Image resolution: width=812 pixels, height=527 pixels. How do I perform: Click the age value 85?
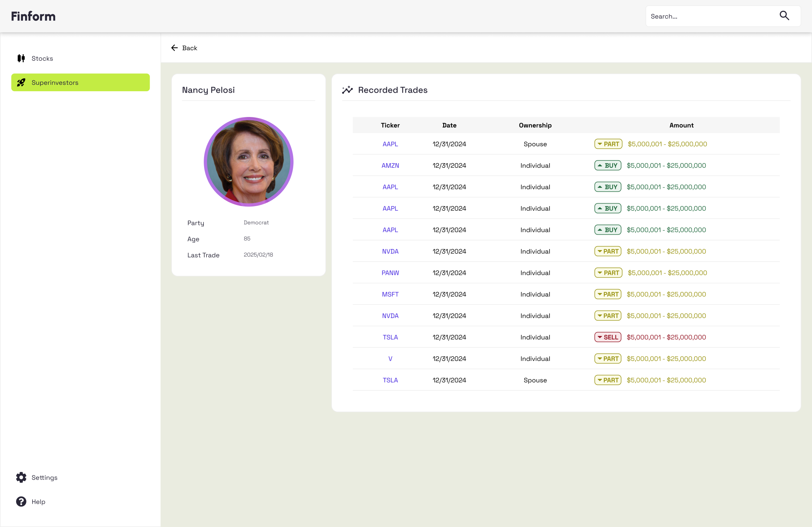(x=247, y=239)
